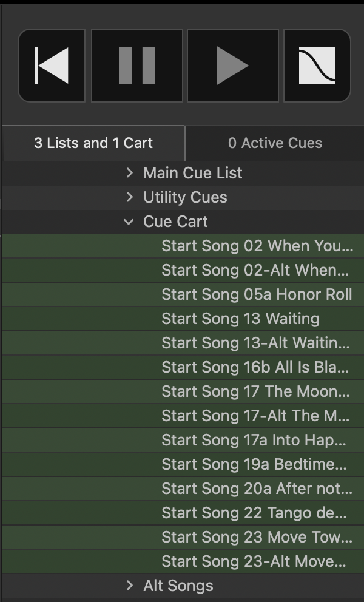Select the 3 Lists and 1 Cart tab
The height and width of the screenshot is (602, 364).
(x=93, y=143)
